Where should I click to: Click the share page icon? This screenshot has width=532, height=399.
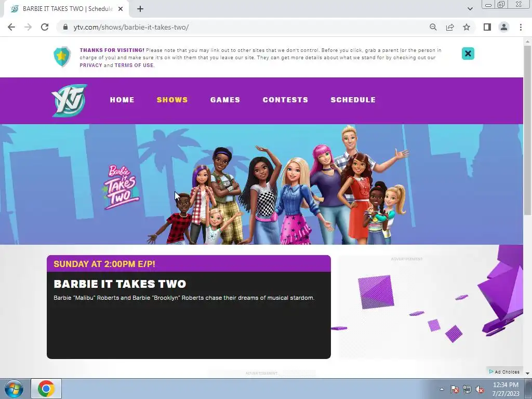[x=450, y=27]
